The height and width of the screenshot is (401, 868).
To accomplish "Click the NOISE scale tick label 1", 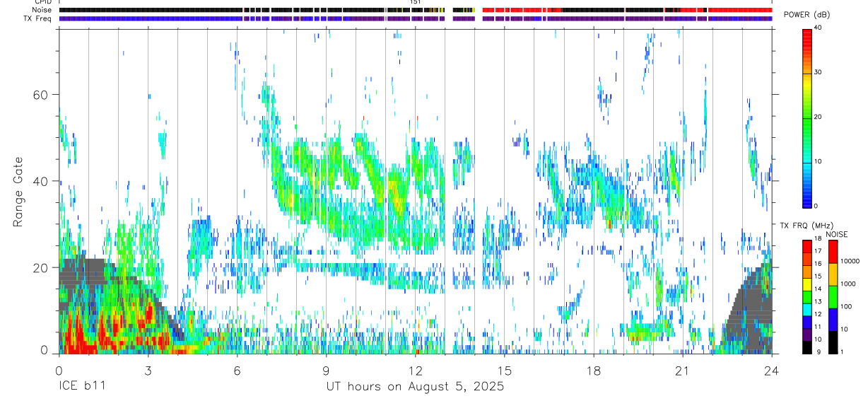I will pyautogui.click(x=841, y=351).
